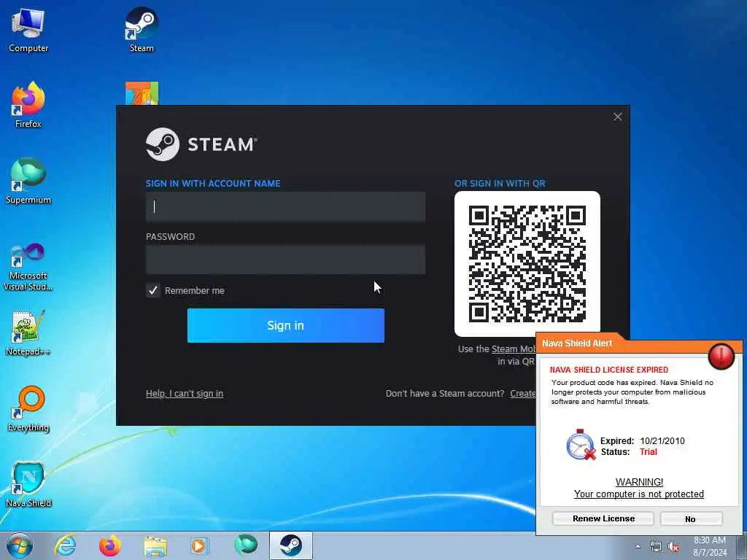Open the Windows Start menu
Viewport: 747px width, 560px height.
click(20, 545)
